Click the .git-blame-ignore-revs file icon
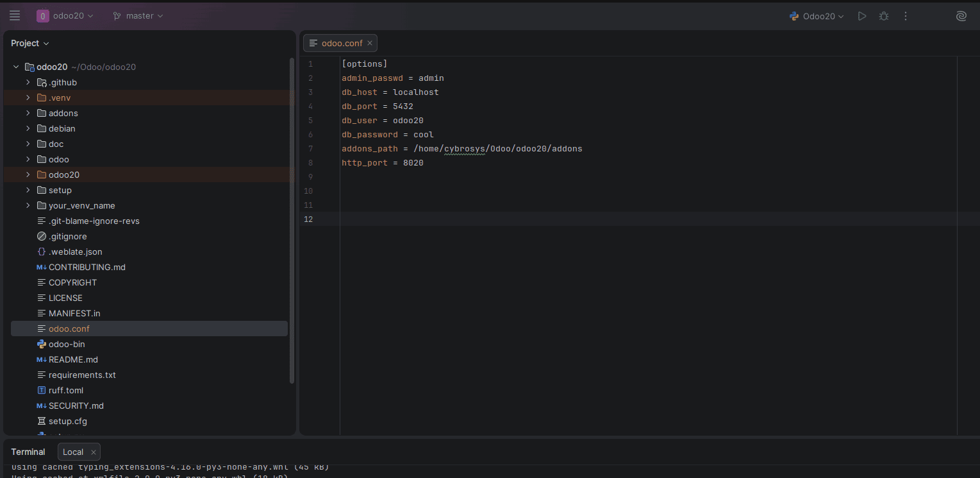 [x=42, y=221]
